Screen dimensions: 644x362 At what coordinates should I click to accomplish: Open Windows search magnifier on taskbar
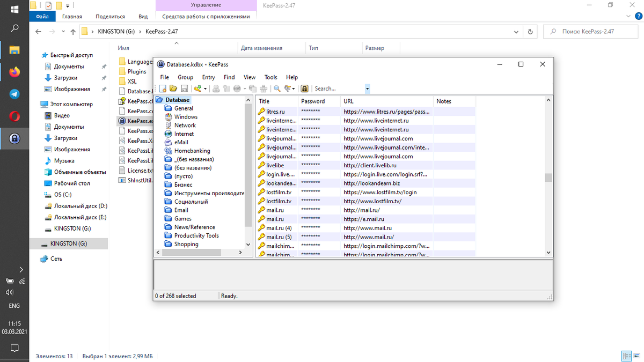pos(15,28)
